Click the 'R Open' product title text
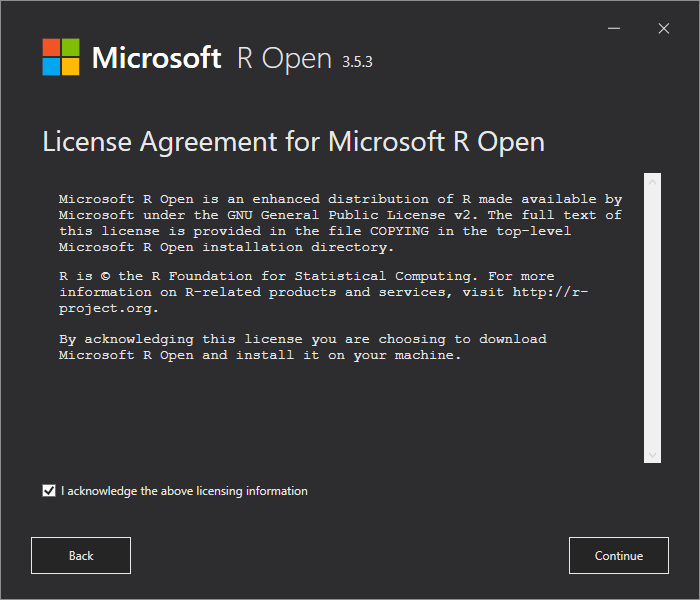The height and width of the screenshot is (600, 700). 284,58
